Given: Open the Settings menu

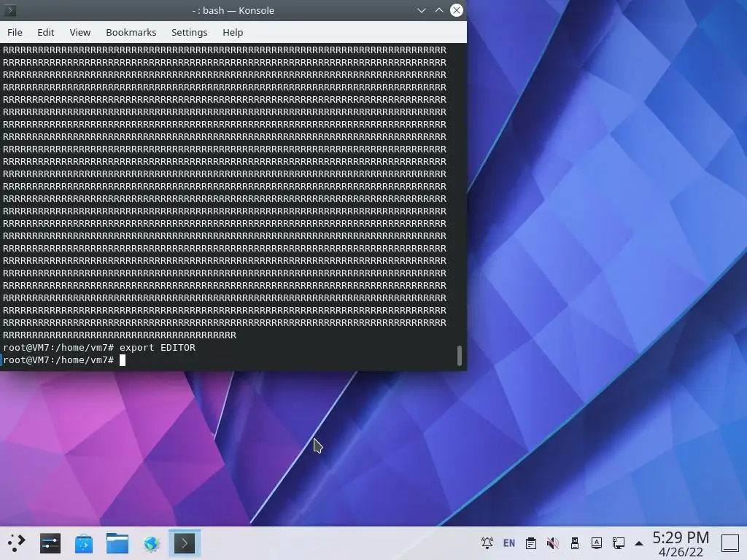Looking at the screenshot, I should 189,32.
